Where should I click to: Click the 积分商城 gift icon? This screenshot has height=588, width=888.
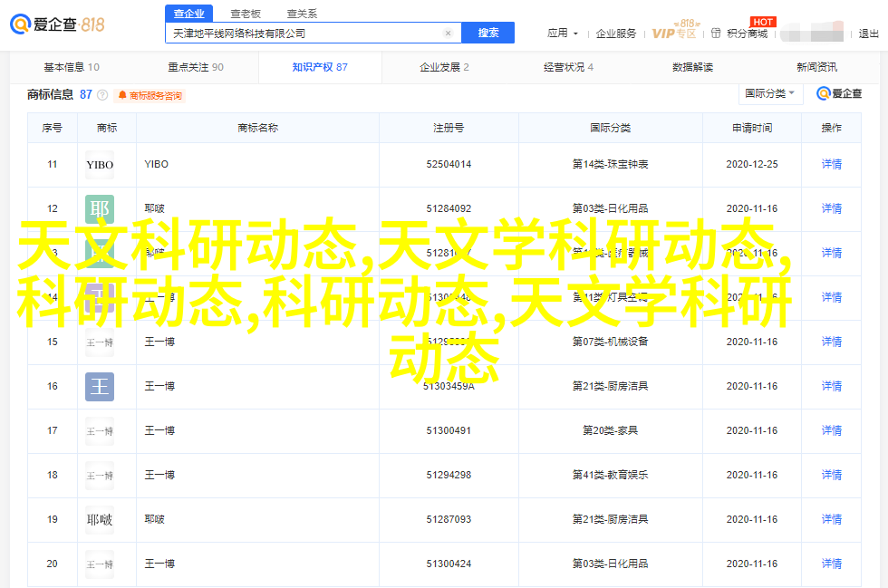pyautogui.click(x=718, y=34)
